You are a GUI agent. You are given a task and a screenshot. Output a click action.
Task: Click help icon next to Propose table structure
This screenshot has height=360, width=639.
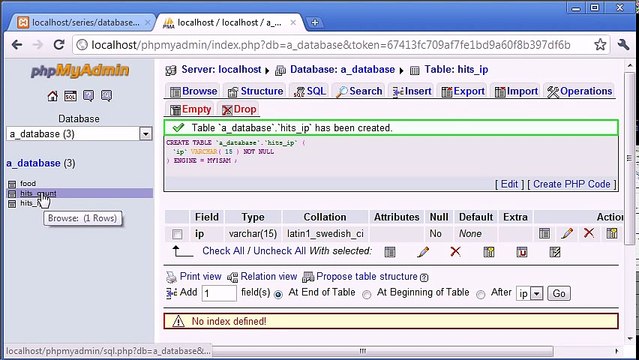pos(424,278)
